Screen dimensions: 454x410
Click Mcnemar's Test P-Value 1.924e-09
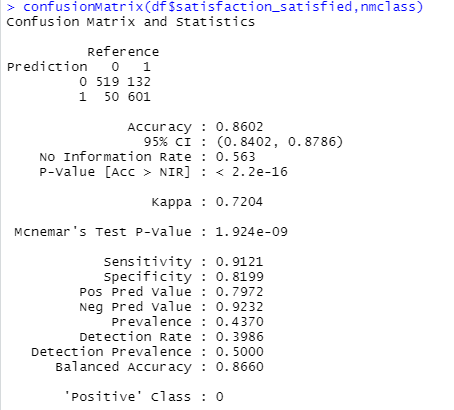point(251,232)
